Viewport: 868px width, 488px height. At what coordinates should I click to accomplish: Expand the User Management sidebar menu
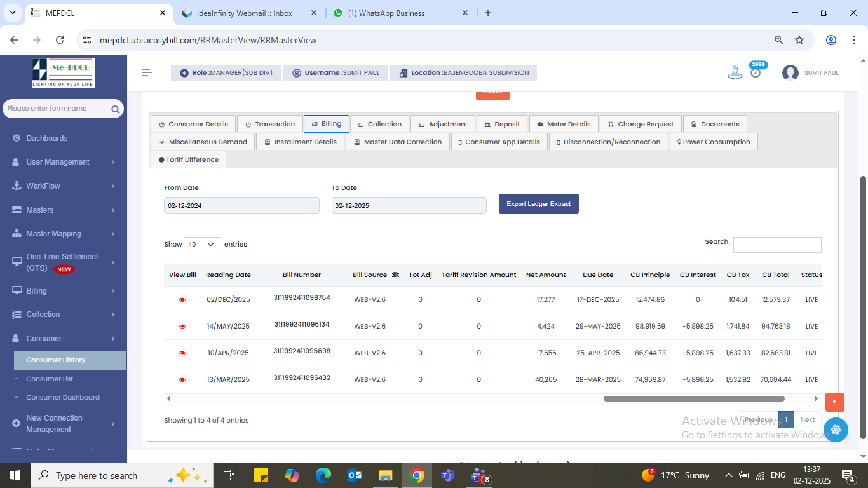point(63,162)
